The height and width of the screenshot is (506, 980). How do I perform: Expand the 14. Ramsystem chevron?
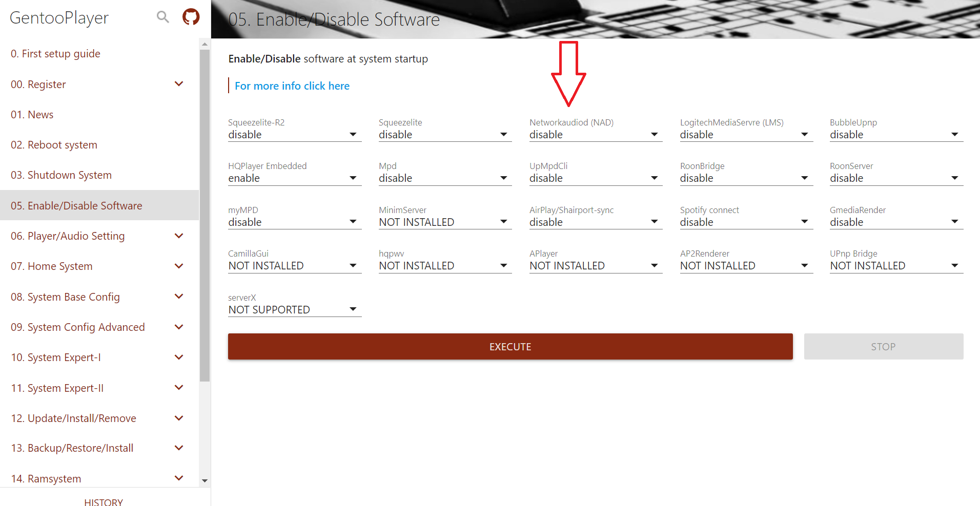pos(179,478)
